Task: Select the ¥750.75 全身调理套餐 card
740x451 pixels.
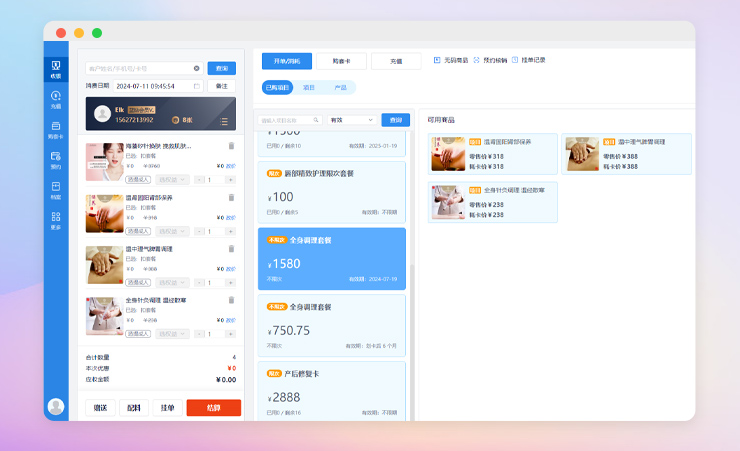Action: pos(331,325)
